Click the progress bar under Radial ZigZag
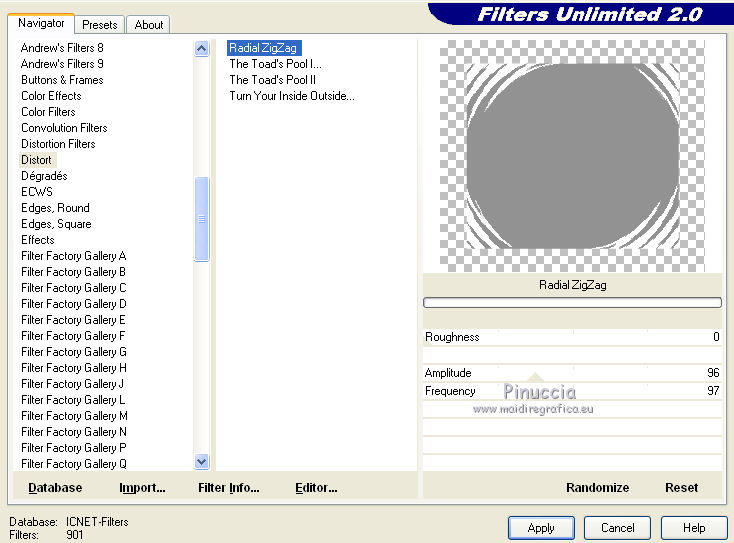This screenshot has width=734, height=543. (572, 303)
